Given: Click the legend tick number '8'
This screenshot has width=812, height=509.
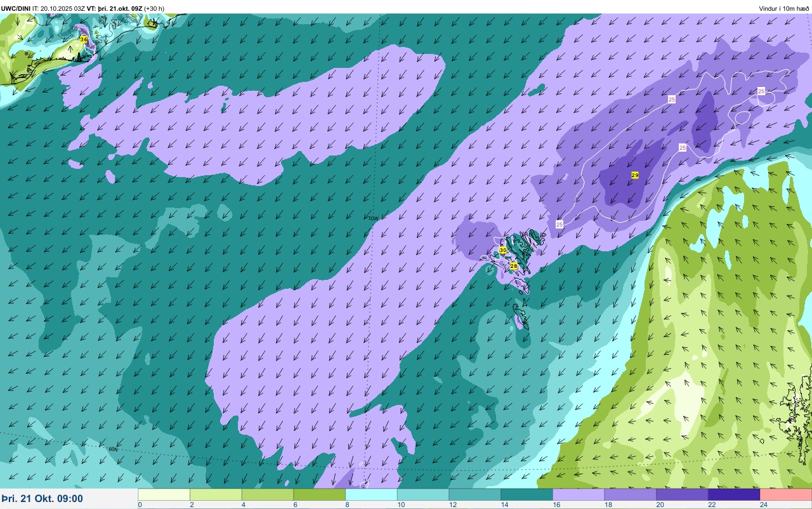Looking at the screenshot, I should [346, 505].
